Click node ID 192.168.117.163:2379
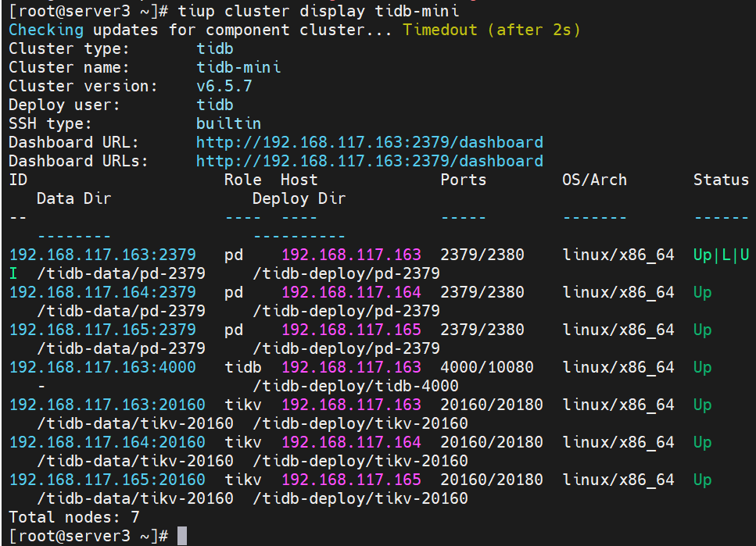 [x=102, y=255]
